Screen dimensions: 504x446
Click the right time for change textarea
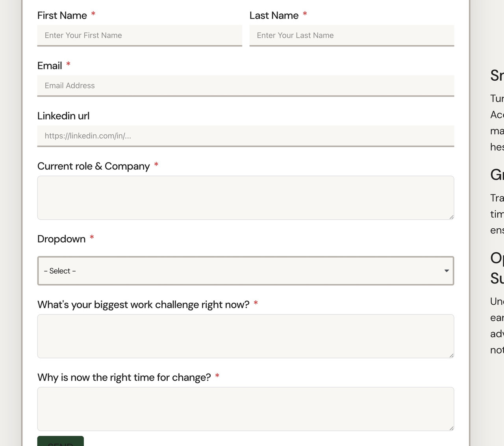[x=245, y=409]
